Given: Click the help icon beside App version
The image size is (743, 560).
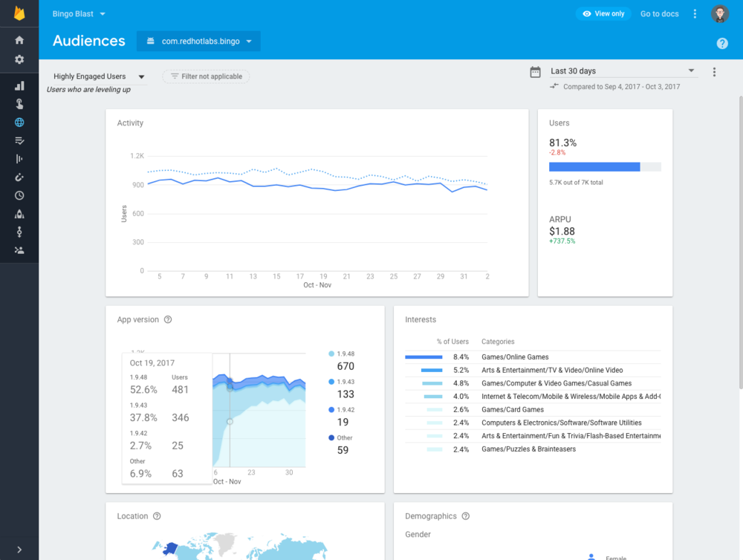Looking at the screenshot, I should (x=168, y=320).
